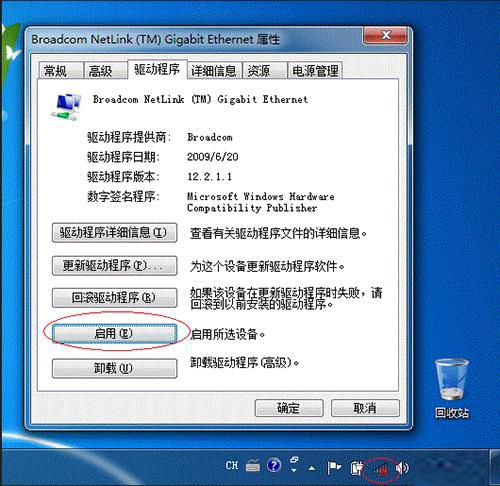
Task: Select the 驱动程序 tab
Action: point(157,69)
